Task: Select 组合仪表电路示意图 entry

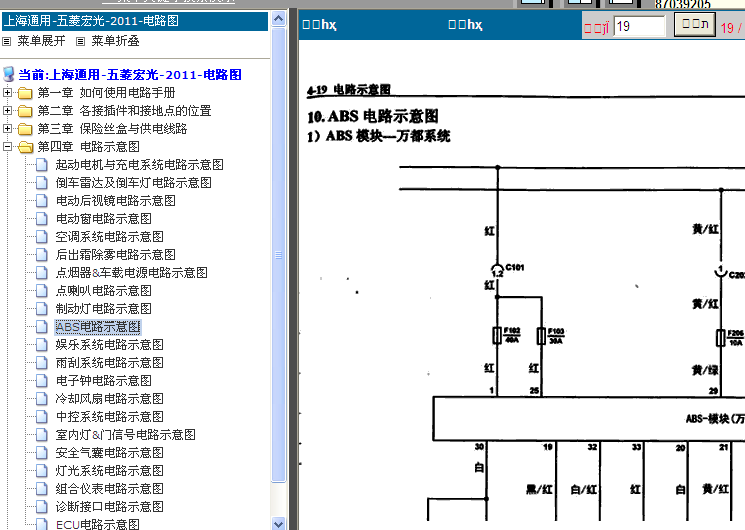Action: [109, 489]
